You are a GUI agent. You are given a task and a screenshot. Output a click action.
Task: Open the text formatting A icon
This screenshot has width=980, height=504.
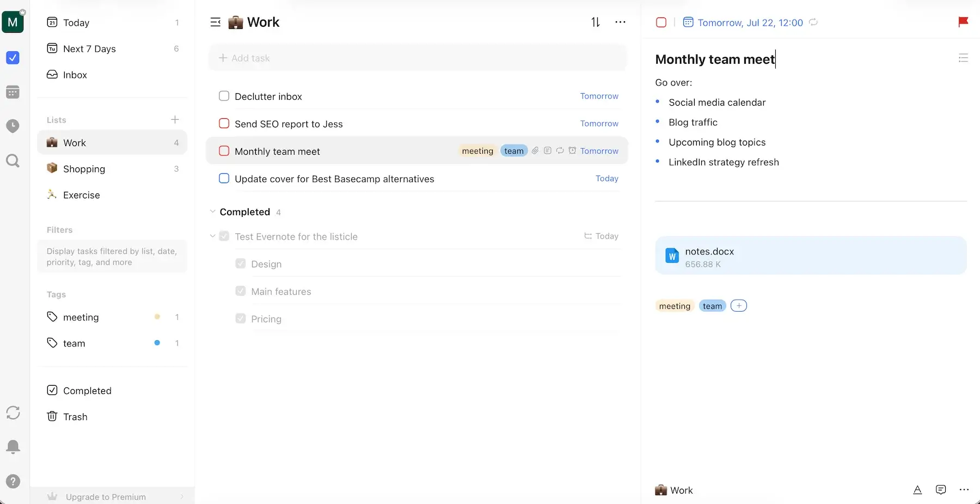click(x=917, y=490)
